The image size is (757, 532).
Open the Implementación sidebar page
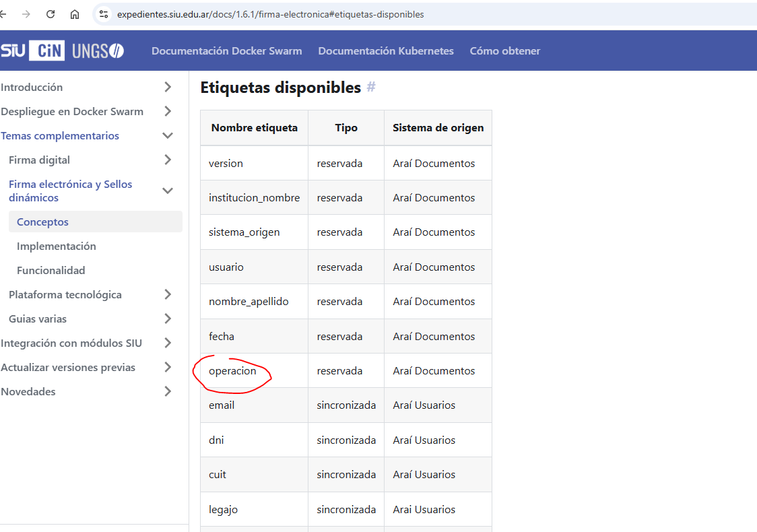(57, 246)
